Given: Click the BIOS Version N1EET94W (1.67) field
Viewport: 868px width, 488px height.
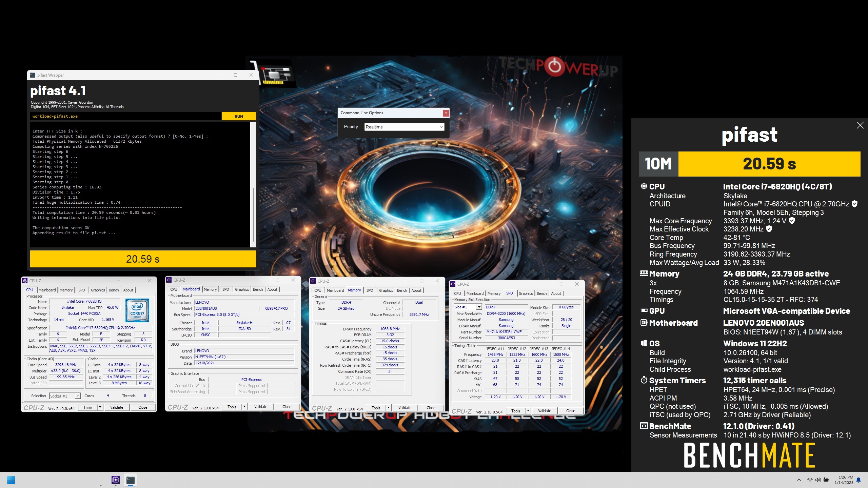Looking at the screenshot, I should (244, 357).
